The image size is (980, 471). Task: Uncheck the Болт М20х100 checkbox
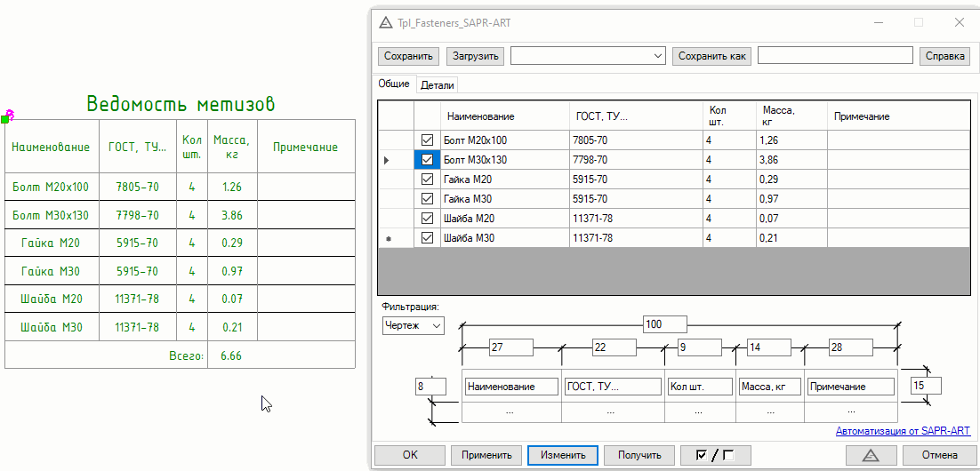click(427, 140)
